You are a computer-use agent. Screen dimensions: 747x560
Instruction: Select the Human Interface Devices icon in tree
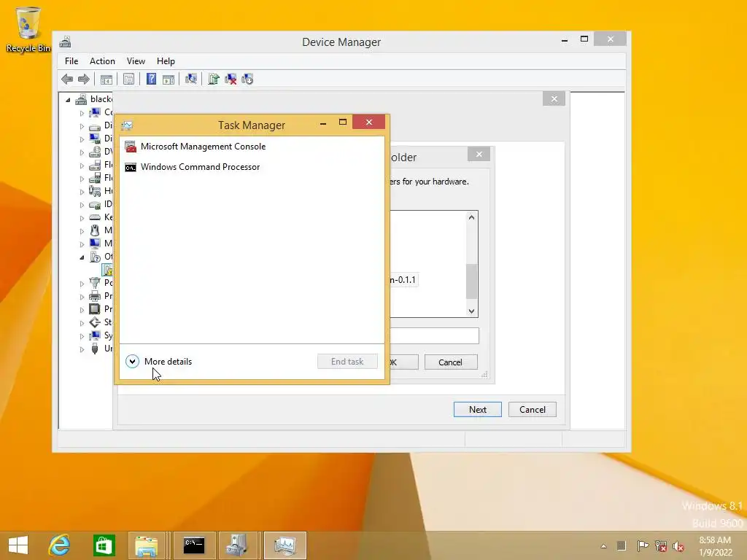click(95, 191)
